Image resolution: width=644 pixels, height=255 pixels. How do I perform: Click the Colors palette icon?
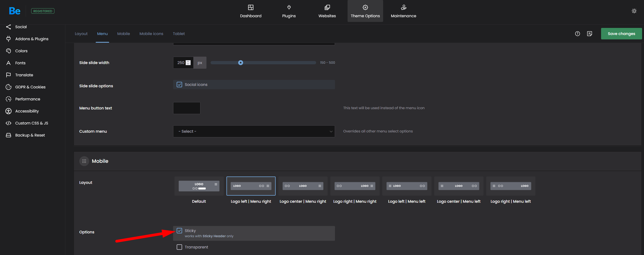click(x=8, y=51)
